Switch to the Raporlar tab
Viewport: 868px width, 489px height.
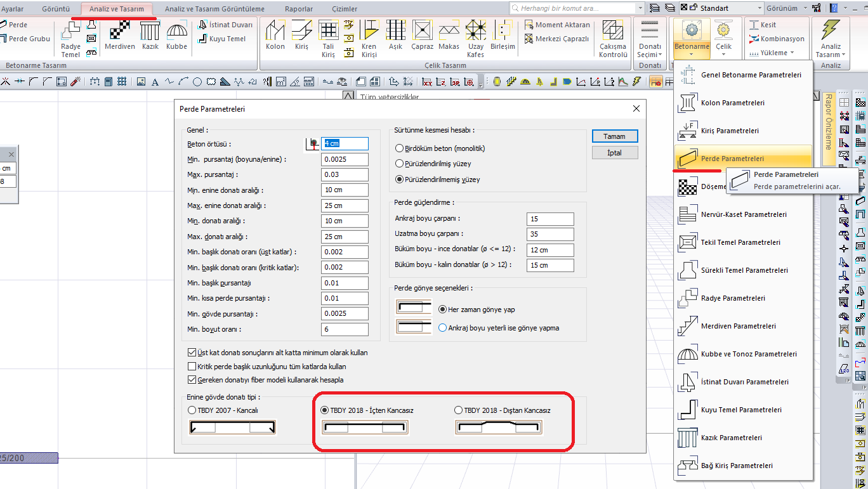[x=298, y=9]
